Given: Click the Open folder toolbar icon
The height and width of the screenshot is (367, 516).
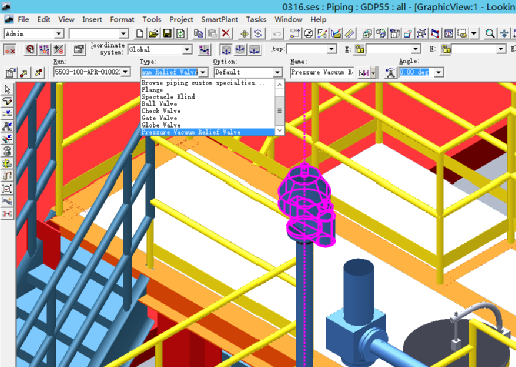Looking at the screenshot, I should 153,33.
